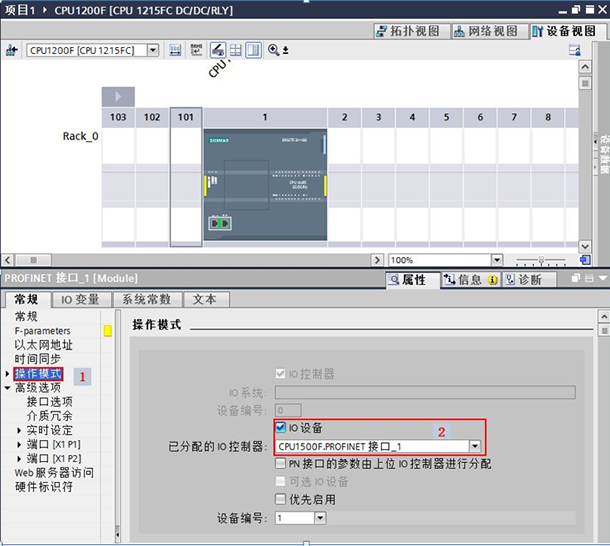The width and height of the screenshot is (610, 546).
Task: Toggle the split view toolbar icon
Action: point(253,50)
